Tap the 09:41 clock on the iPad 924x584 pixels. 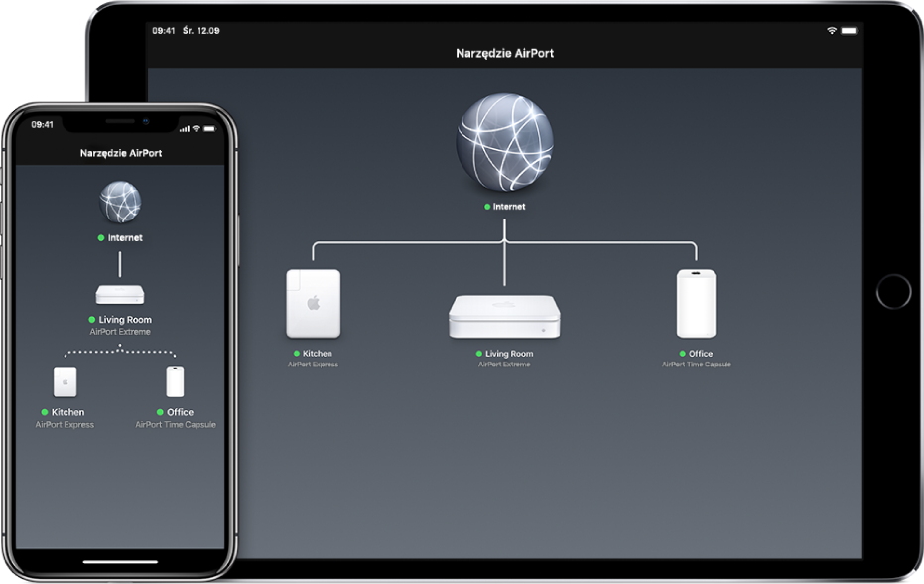[163, 31]
